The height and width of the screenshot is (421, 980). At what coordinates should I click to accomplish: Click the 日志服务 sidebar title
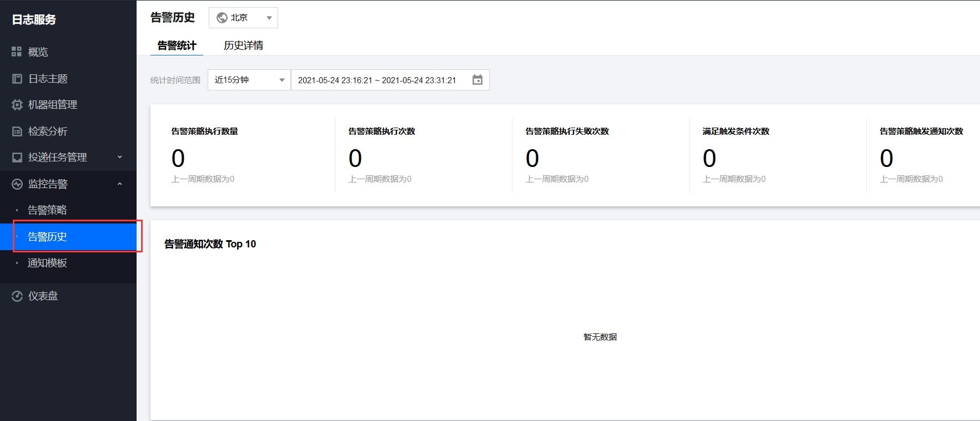click(x=34, y=19)
